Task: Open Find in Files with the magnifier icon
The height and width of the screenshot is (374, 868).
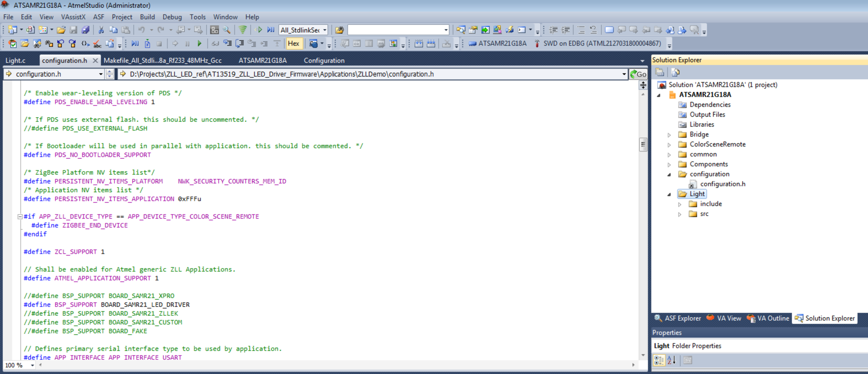Action: (x=226, y=30)
